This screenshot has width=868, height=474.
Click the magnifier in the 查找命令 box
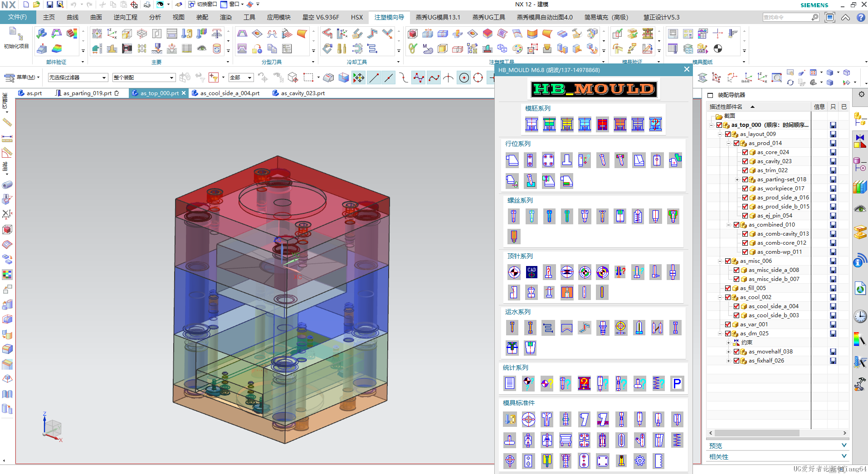815,17
